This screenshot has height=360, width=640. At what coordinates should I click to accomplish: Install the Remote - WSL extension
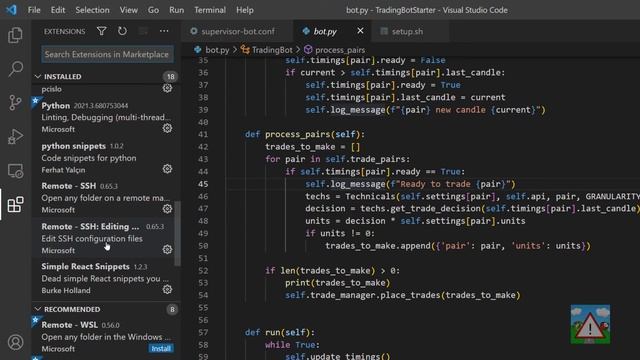click(161, 349)
